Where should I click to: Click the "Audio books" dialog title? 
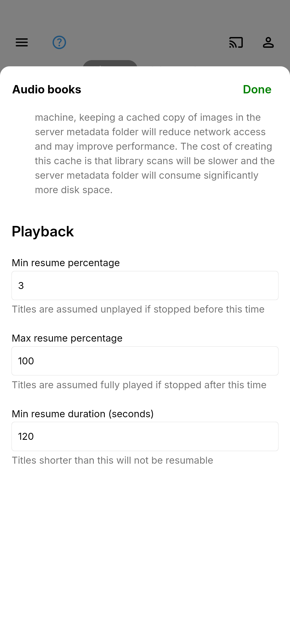pyautogui.click(x=47, y=89)
